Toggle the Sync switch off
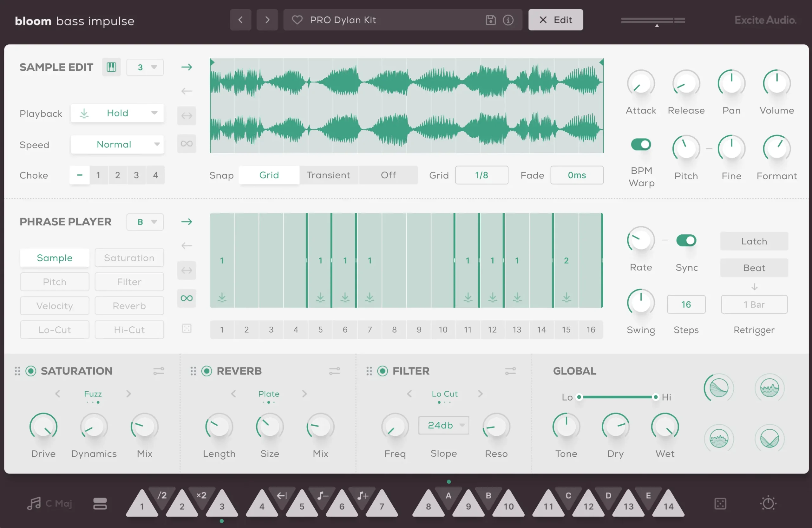This screenshot has width=812, height=528. (686, 241)
